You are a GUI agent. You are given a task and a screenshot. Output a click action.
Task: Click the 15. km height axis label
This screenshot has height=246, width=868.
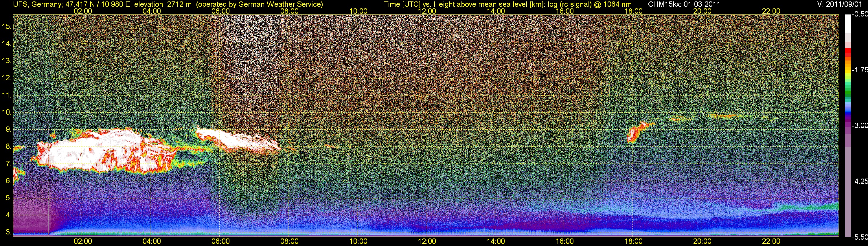click(6, 26)
